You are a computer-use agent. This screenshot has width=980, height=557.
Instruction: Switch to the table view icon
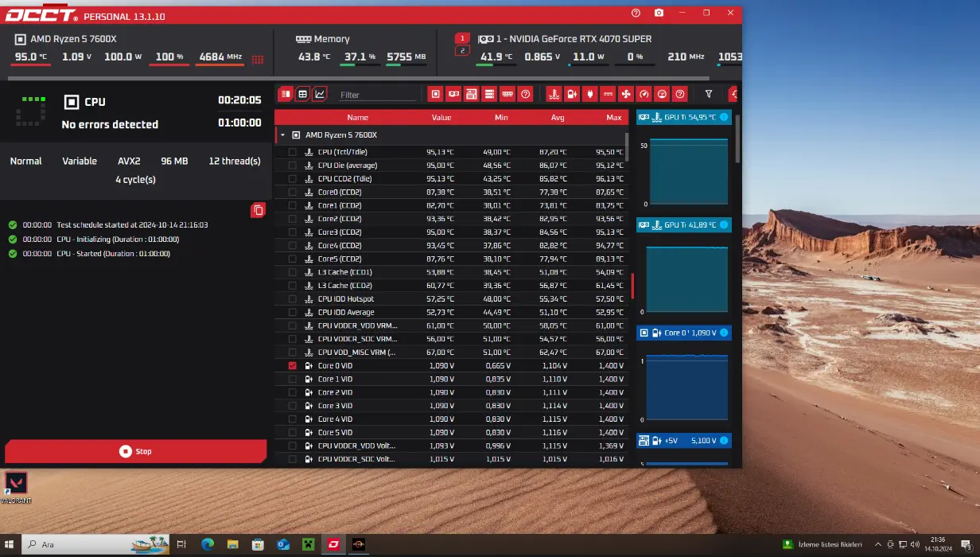click(302, 94)
